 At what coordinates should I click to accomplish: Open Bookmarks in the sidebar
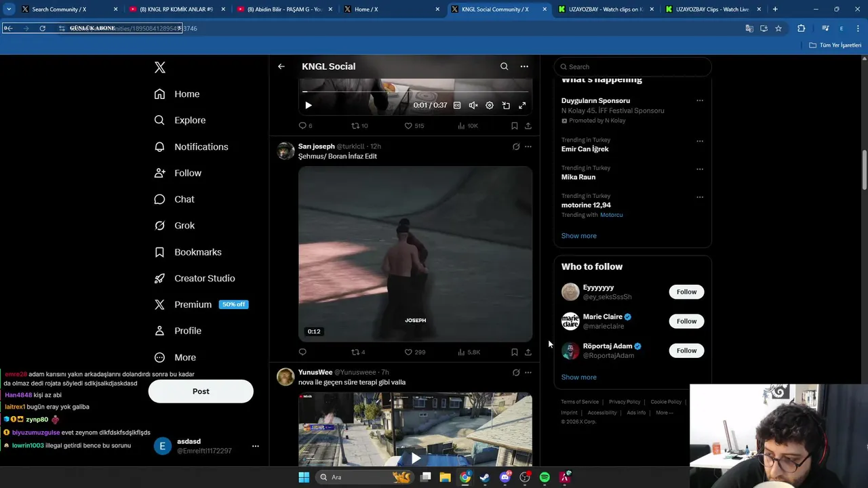click(188, 252)
